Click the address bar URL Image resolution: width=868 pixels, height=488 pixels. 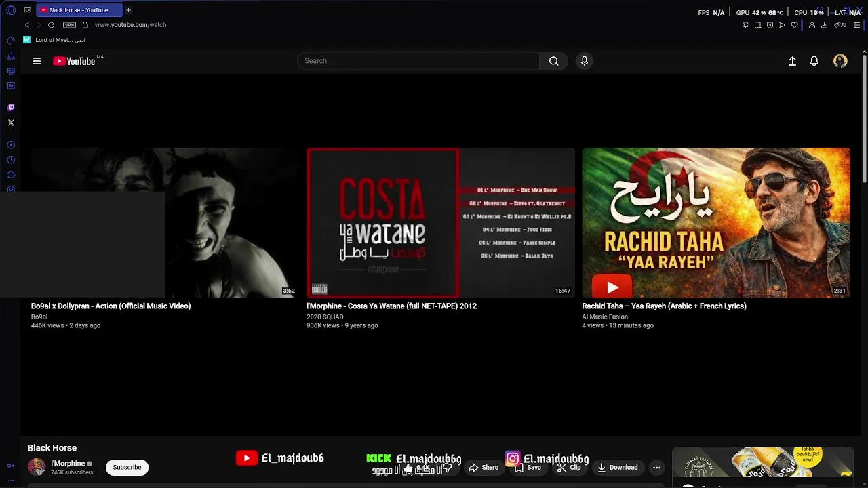tap(130, 25)
